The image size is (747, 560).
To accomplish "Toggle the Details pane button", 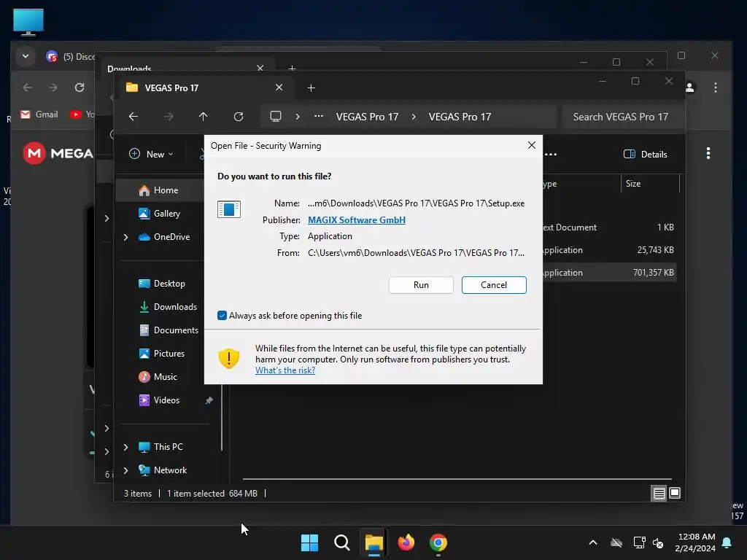I will pos(646,154).
